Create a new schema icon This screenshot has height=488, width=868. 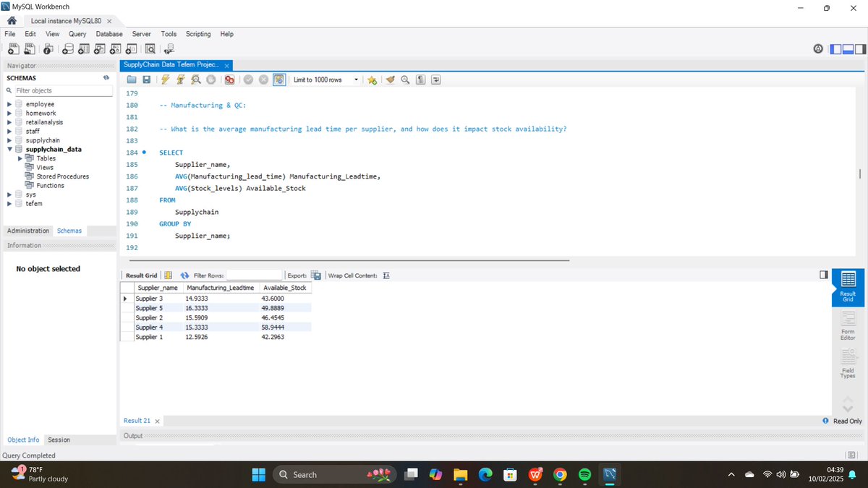coord(67,49)
